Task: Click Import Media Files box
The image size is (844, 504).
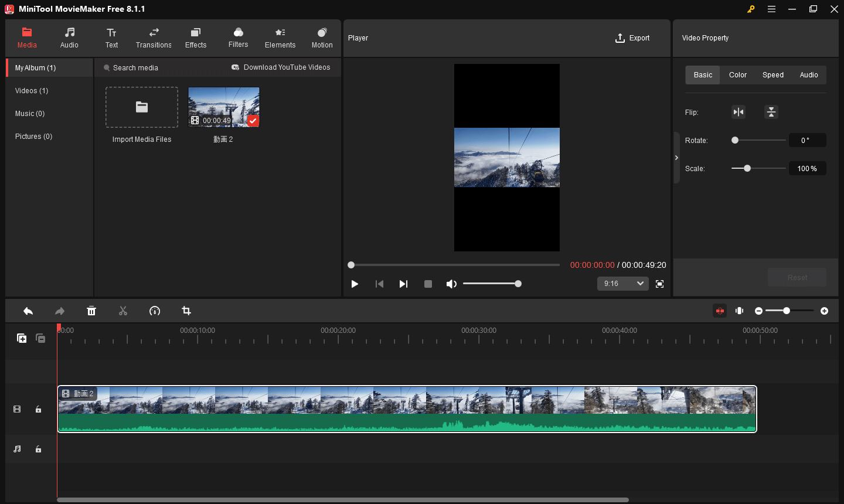Action: (x=142, y=107)
